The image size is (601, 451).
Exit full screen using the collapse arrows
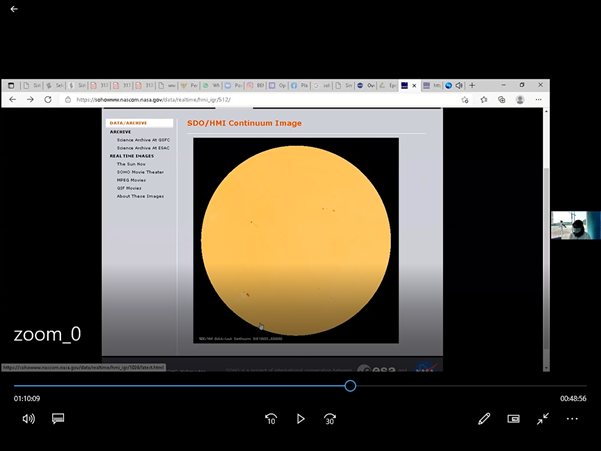543,419
